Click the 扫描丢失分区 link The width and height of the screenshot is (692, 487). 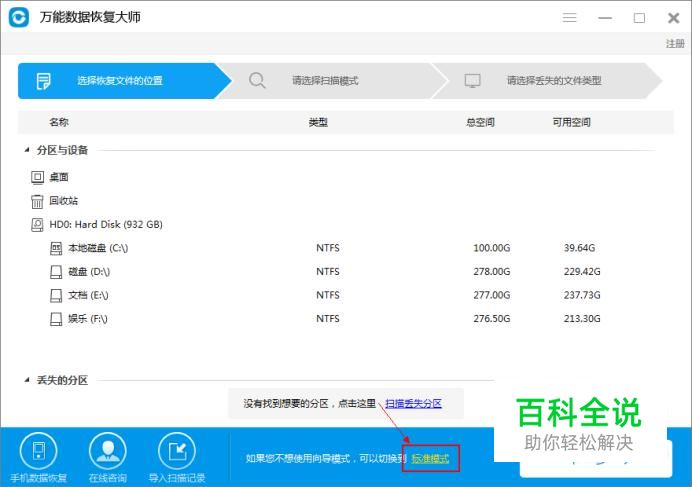pyautogui.click(x=414, y=404)
